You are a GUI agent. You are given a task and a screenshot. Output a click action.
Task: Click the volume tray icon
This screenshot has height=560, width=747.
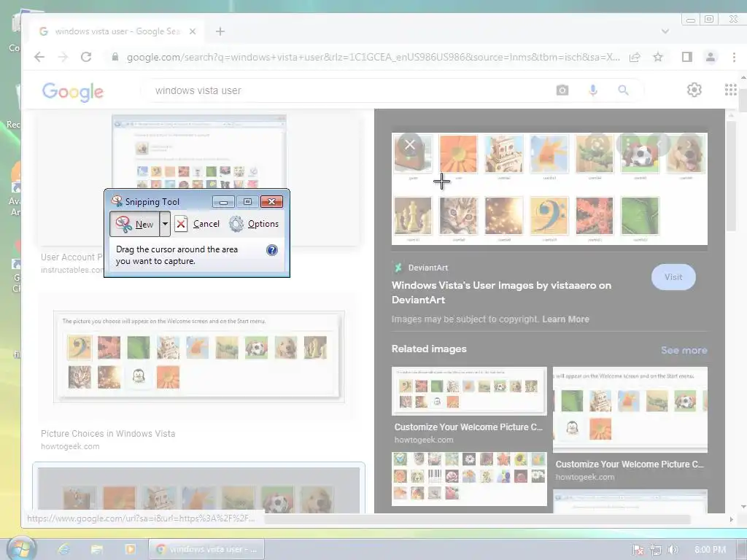point(673,550)
